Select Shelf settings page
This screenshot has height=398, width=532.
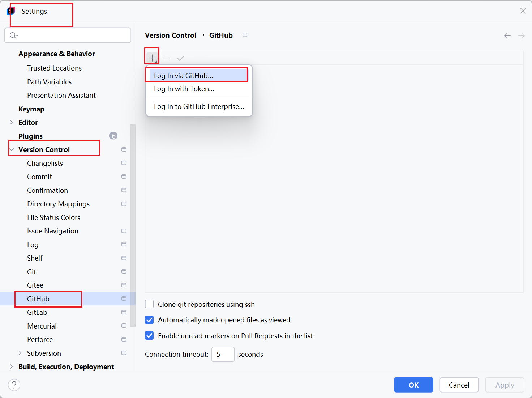[35, 258]
